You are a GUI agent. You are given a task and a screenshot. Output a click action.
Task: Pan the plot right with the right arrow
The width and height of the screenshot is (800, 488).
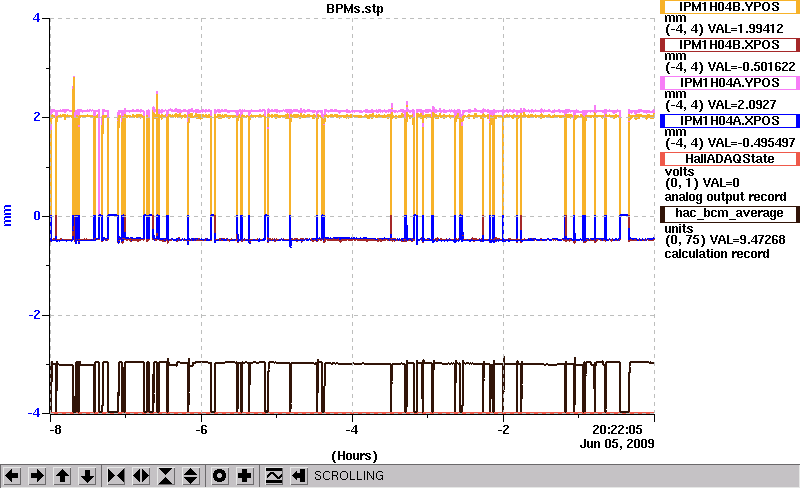point(37,476)
